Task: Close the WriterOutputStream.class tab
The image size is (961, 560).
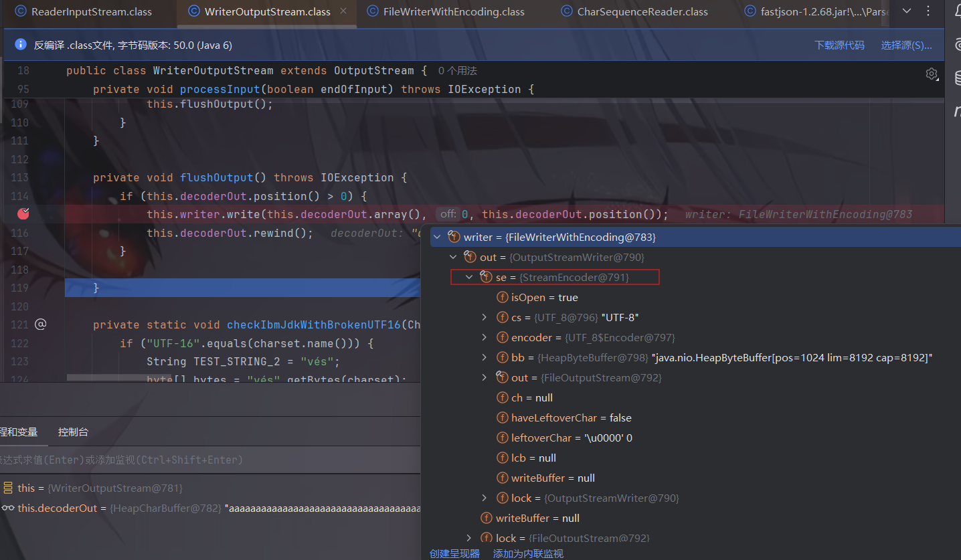Action: click(x=344, y=11)
